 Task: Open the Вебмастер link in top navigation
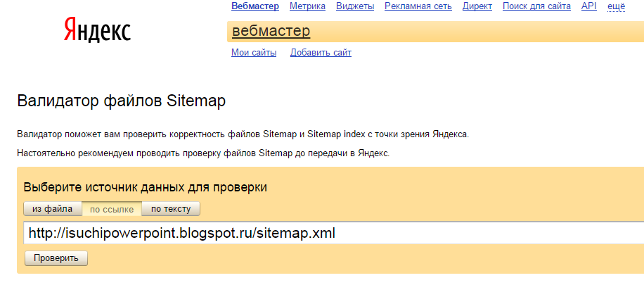(x=255, y=6)
